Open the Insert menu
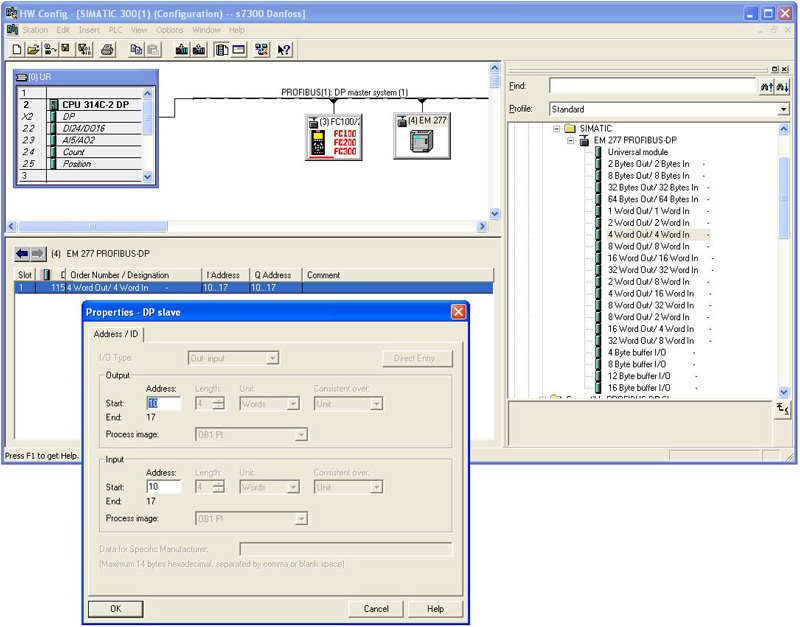 click(89, 30)
